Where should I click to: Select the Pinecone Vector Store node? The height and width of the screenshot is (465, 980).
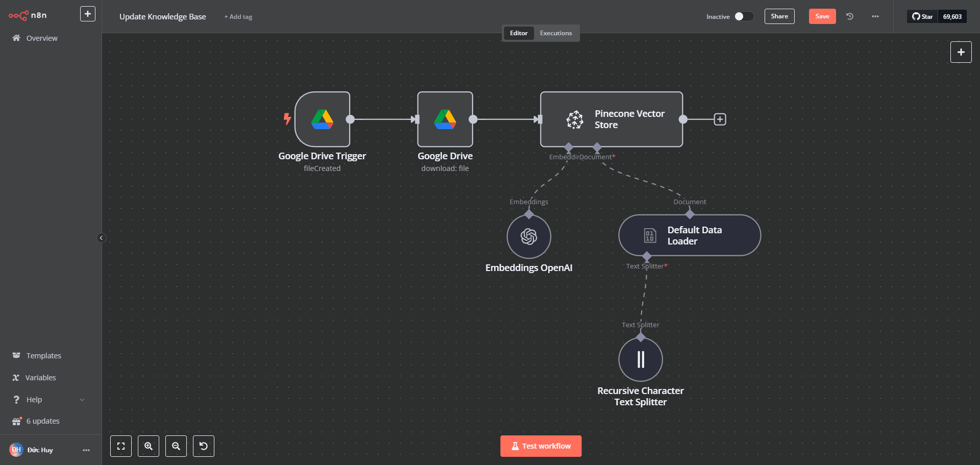pyautogui.click(x=611, y=119)
